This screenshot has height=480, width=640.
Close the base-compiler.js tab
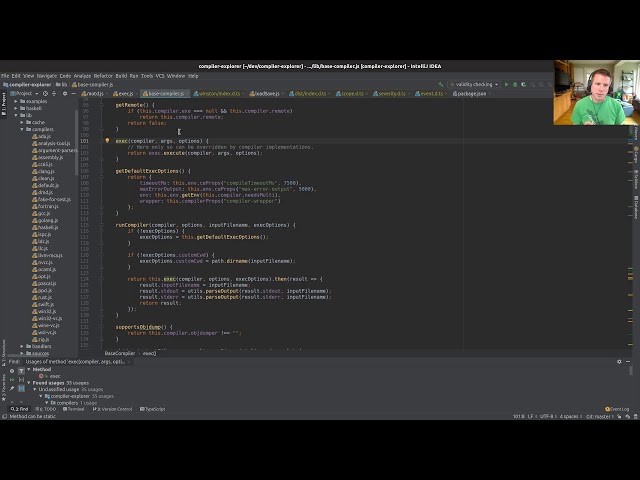tap(187, 94)
